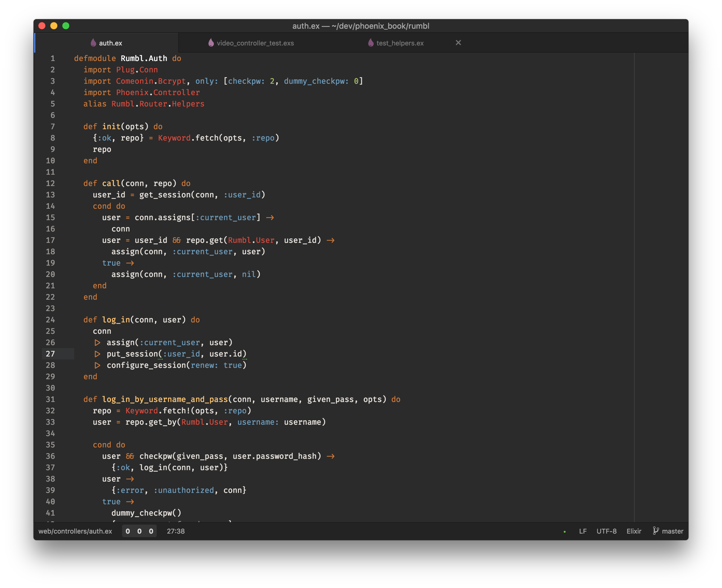Click the 27:38 cursor position indicator

[176, 531]
